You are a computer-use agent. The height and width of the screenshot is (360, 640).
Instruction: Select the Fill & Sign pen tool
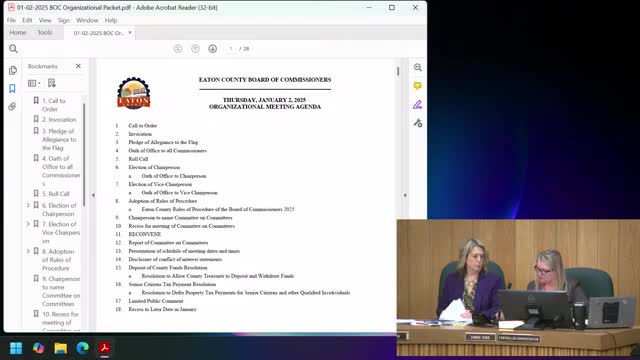pos(417,104)
